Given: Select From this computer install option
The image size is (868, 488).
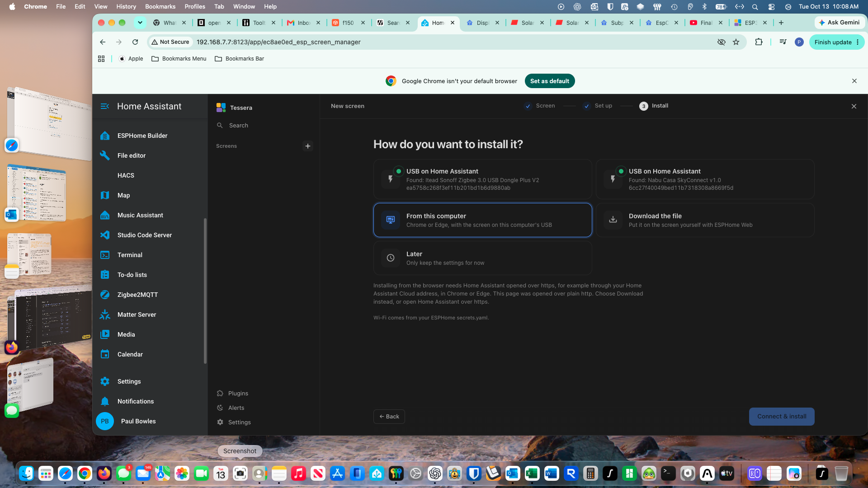Looking at the screenshot, I should 482,220.
